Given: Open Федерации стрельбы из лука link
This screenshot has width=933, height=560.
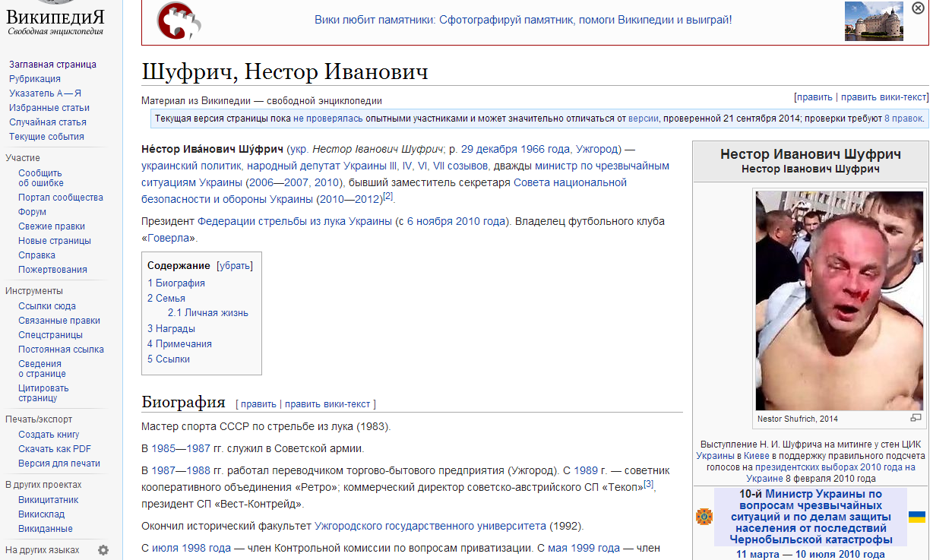Looking at the screenshot, I should (295, 222).
